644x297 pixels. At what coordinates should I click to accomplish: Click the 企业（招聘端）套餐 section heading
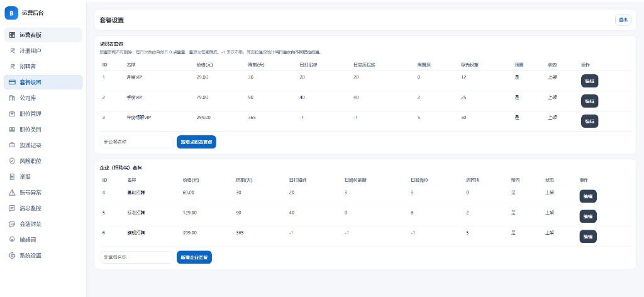(121, 168)
